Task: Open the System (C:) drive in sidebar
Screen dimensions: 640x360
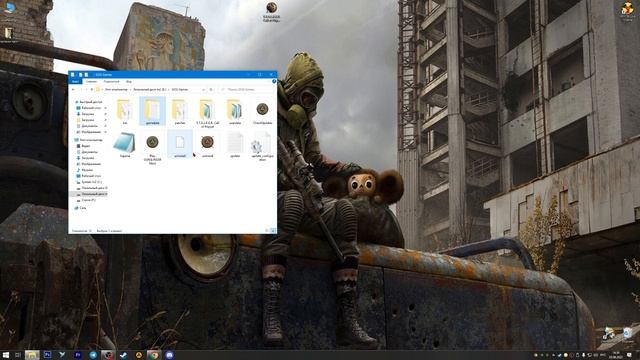Action: [x=90, y=182]
